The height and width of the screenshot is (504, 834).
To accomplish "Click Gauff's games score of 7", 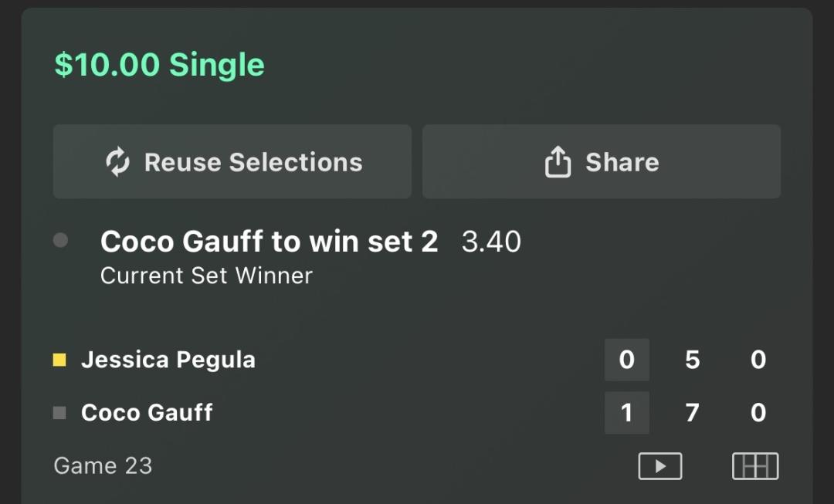I will 692,413.
